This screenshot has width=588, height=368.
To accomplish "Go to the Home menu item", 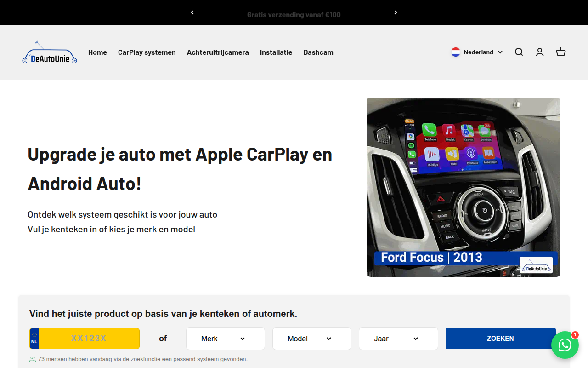I will pos(97,52).
